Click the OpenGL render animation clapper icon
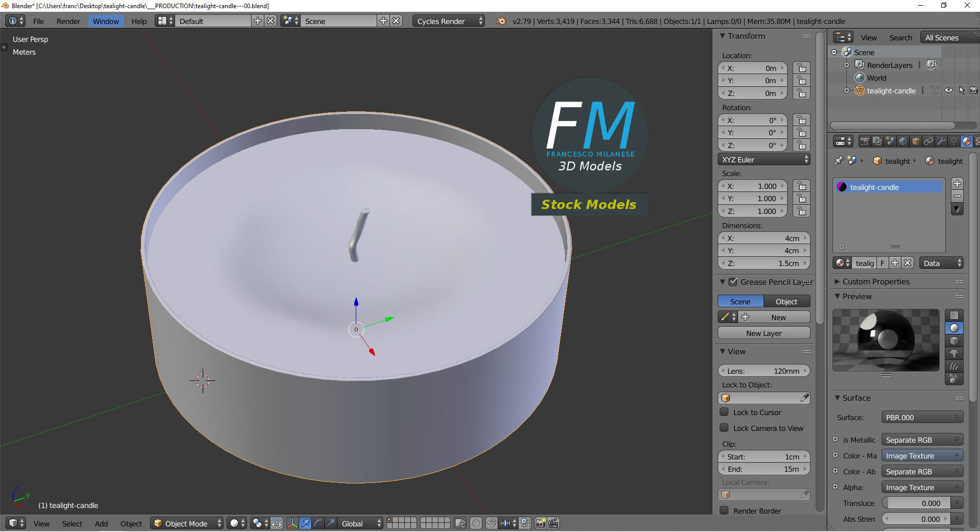 pos(553,523)
